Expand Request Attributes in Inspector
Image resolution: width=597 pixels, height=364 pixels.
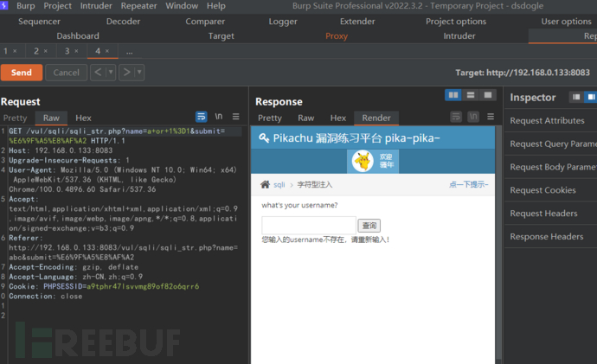click(547, 120)
